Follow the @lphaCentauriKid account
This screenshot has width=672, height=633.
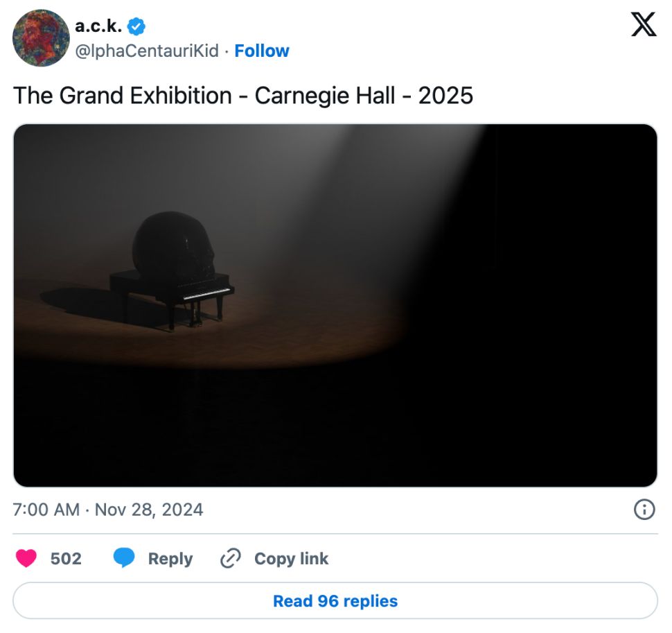point(261,51)
